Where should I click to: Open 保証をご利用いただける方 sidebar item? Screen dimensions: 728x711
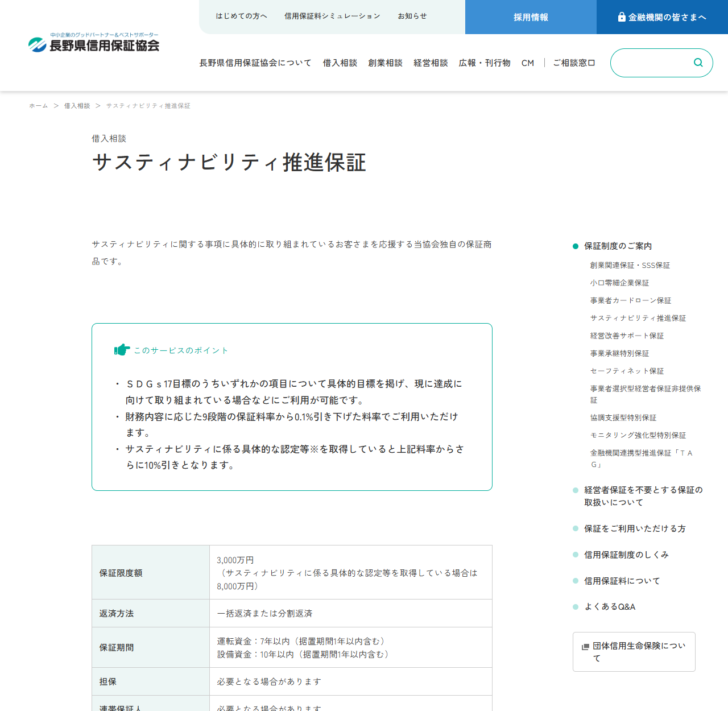point(635,528)
